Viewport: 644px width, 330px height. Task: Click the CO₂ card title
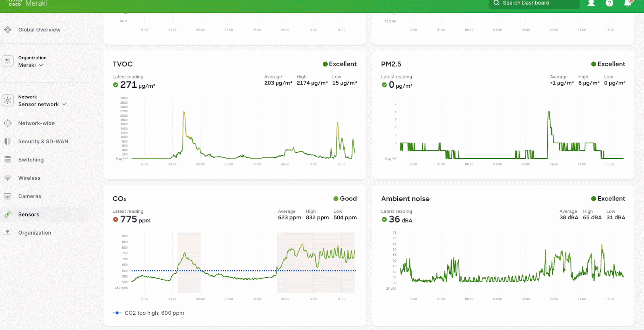tap(119, 199)
